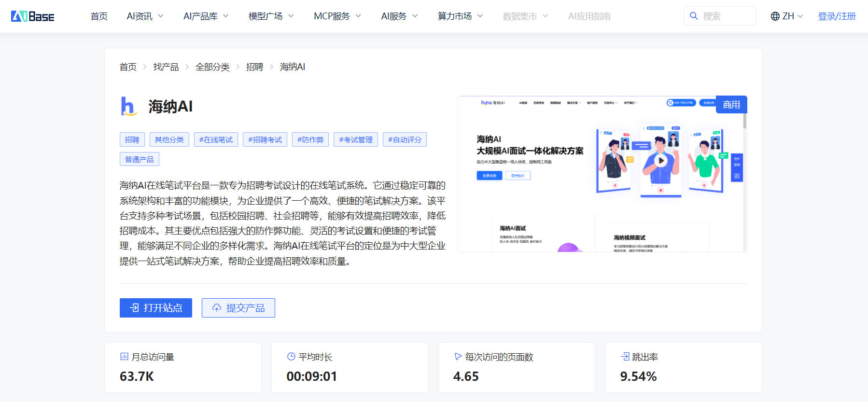Go to 首页 in top navigation

(x=99, y=16)
